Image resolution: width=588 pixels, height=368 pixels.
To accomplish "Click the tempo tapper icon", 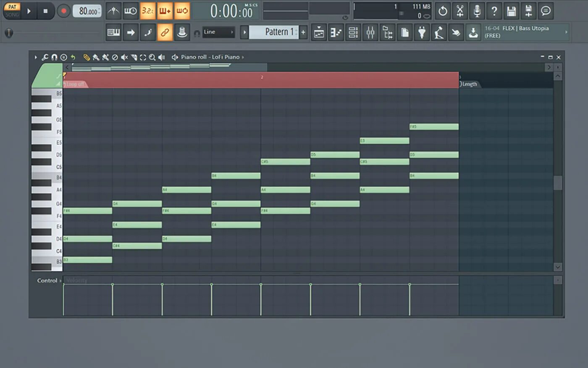I will pyautogui.click(x=439, y=32).
